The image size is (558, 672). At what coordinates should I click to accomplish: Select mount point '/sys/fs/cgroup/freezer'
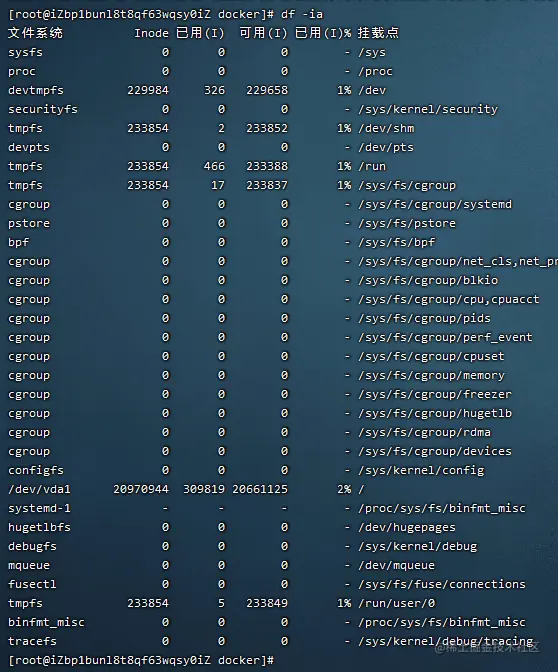tap(435, 394)
